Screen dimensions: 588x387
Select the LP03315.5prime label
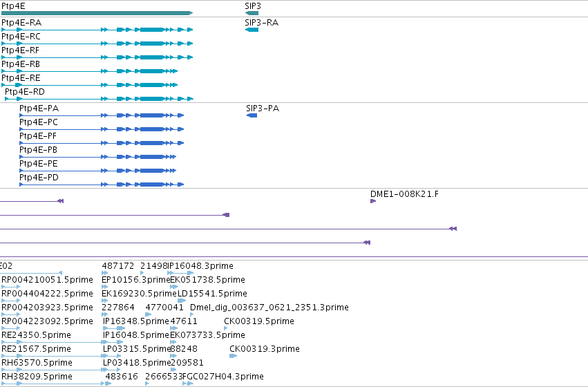coord(137,349)
